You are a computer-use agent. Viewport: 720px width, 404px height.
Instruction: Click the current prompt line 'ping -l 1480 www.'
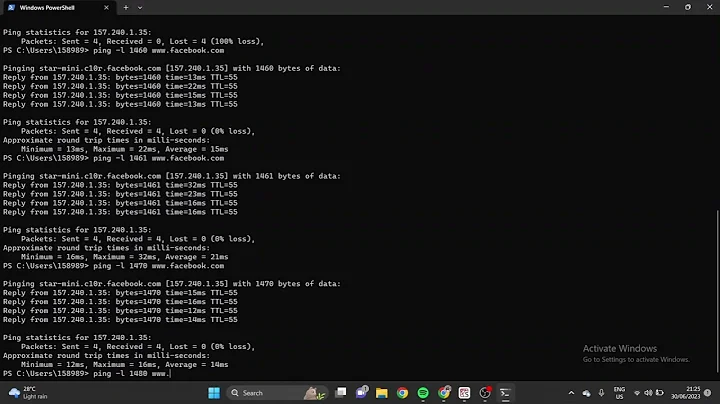[87, 374]
